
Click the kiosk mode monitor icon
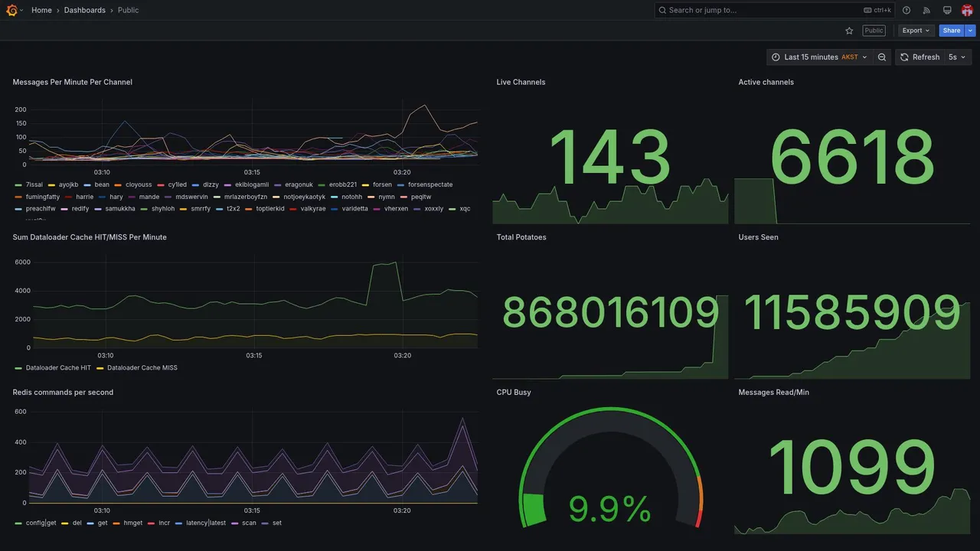pos(947,10)
